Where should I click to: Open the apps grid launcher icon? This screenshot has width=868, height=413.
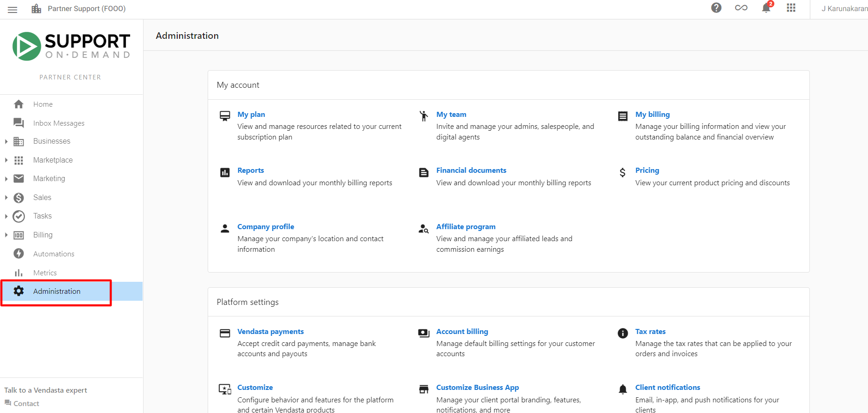pyautogui.click(x=791, y=8)
